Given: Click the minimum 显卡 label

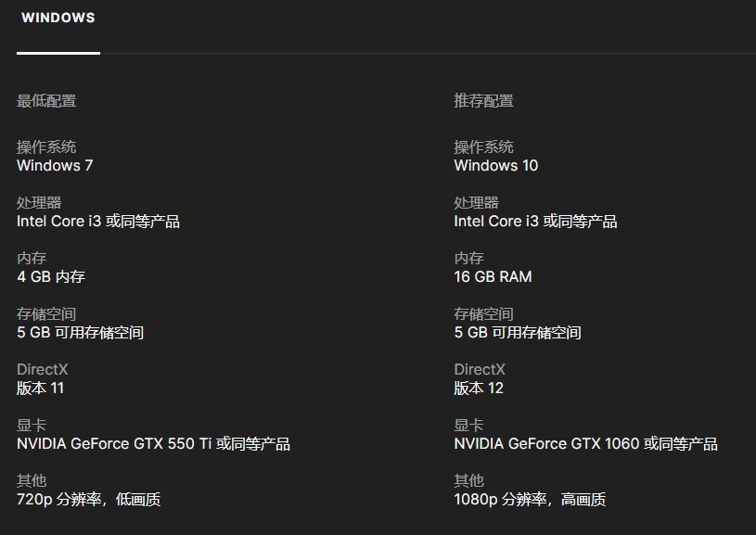Looking at the screenshot, I should click(x=32, y=425).
